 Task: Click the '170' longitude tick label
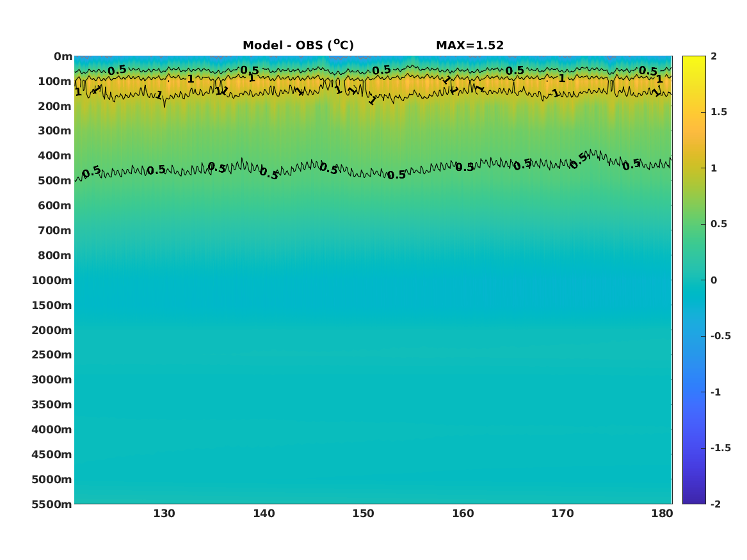[x=563, y=513]
